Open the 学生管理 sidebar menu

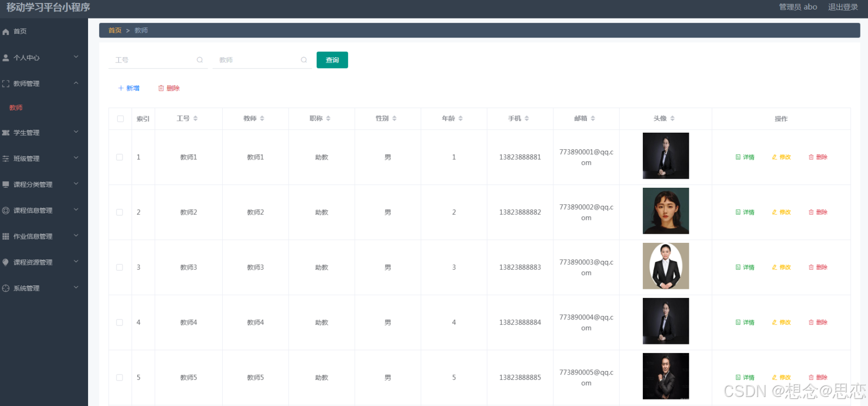44,133
